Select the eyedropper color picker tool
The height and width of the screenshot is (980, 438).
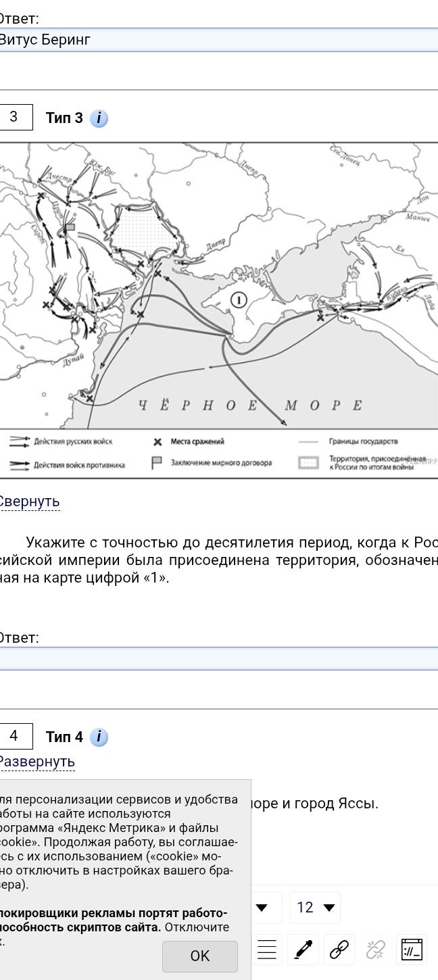(303, 950)
